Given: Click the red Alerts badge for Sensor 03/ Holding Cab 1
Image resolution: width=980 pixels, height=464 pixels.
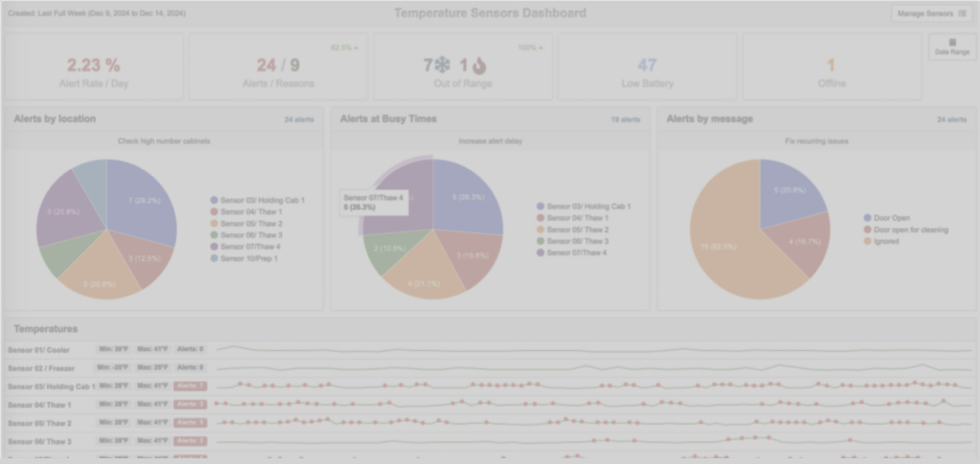Looking at the screenshot, I should [190, 386].
